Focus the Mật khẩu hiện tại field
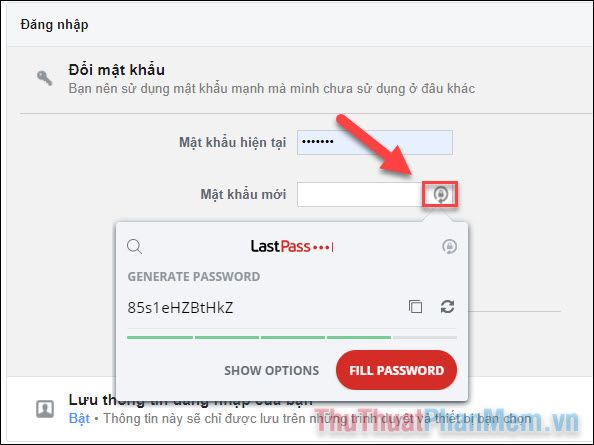Image resolution: width=594 pixels, height=445 pixels. (x=375, y=142)
